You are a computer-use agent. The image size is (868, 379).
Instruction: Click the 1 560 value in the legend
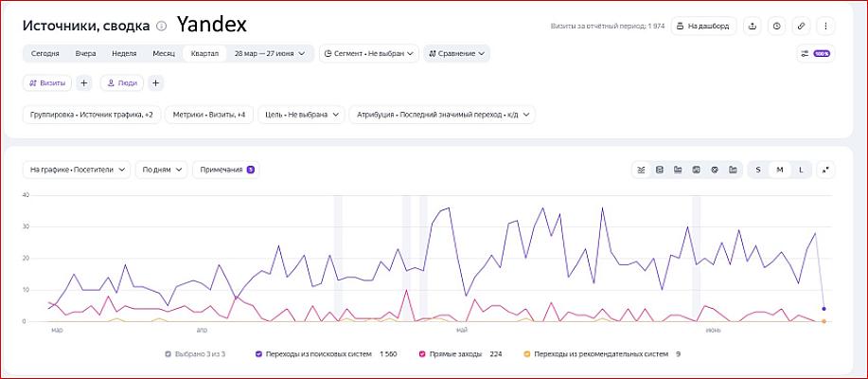388,353
